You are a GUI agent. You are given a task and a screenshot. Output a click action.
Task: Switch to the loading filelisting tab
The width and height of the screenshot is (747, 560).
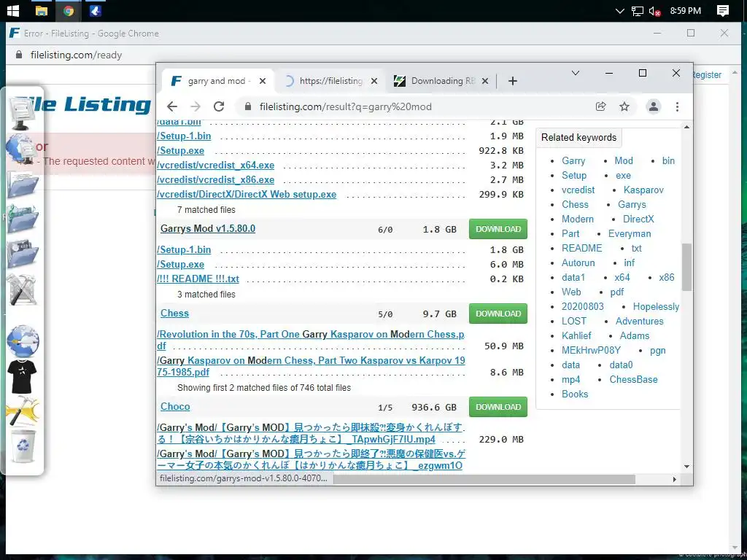coord(330,81)
